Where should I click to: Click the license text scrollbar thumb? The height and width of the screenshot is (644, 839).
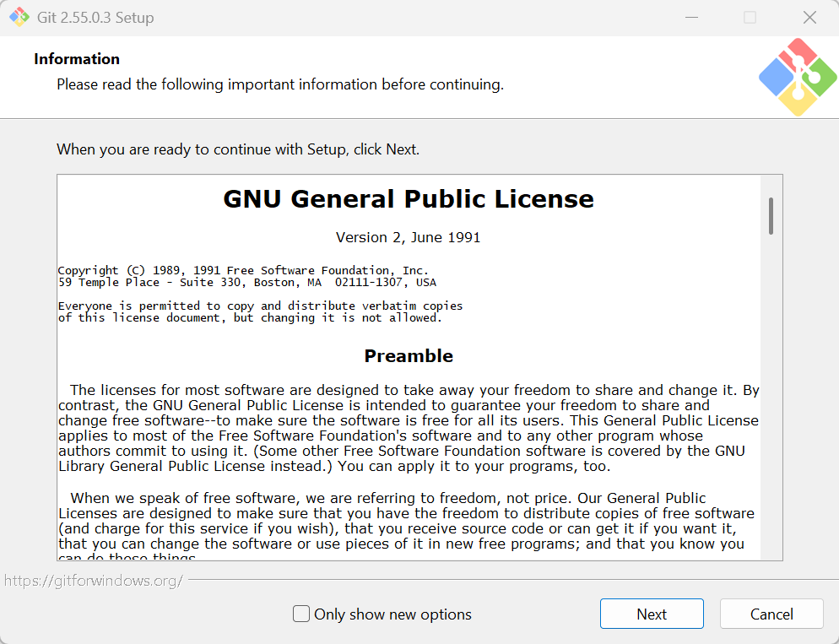point(771,216)
